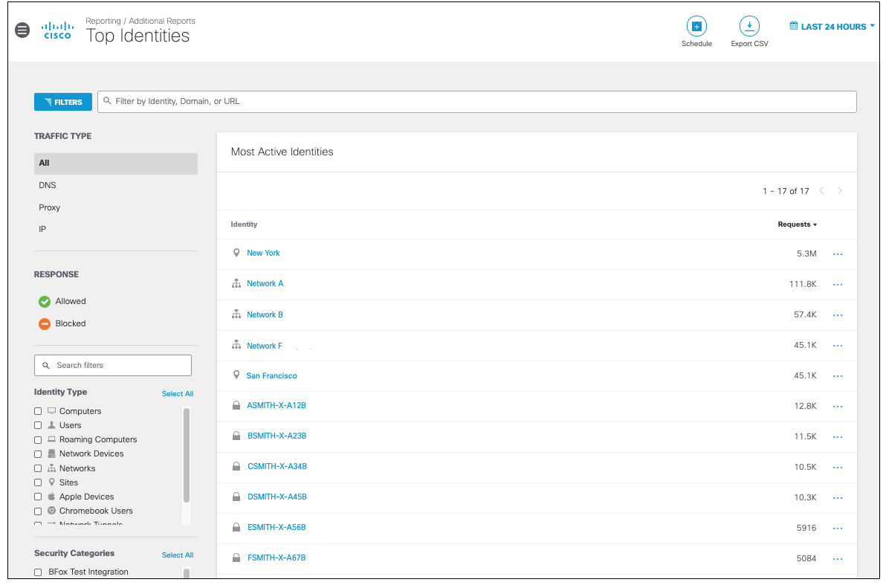
Task: Click the site pin icon beside New York
Action: tap(236, 253)
